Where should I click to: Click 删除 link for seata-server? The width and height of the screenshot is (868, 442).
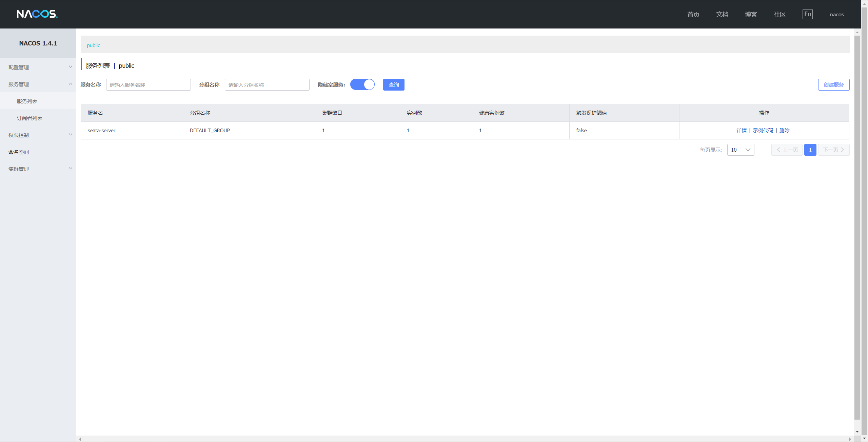coord(784,131)
